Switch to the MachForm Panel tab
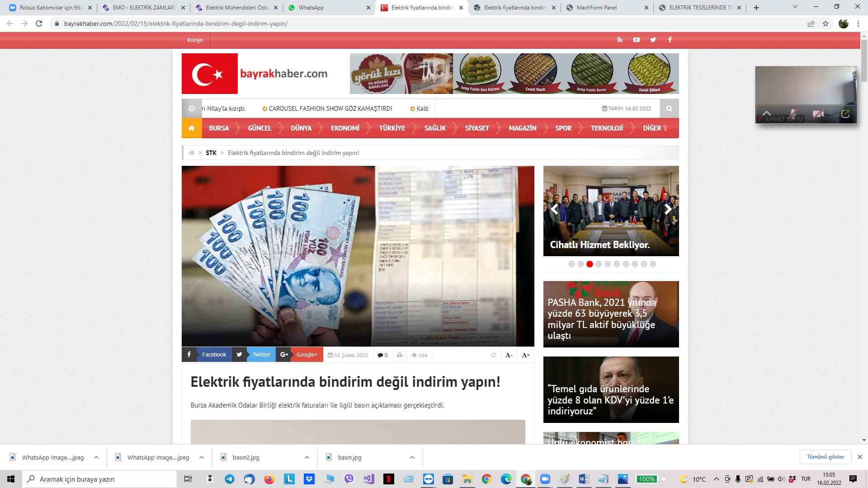 [x=607, y=8]
